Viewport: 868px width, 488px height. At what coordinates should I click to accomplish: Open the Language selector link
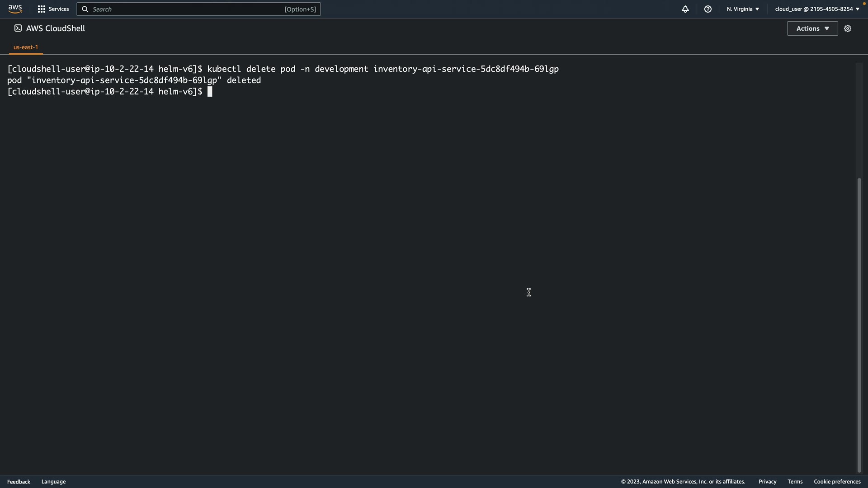pyautogui.click(x=53, y=482)
